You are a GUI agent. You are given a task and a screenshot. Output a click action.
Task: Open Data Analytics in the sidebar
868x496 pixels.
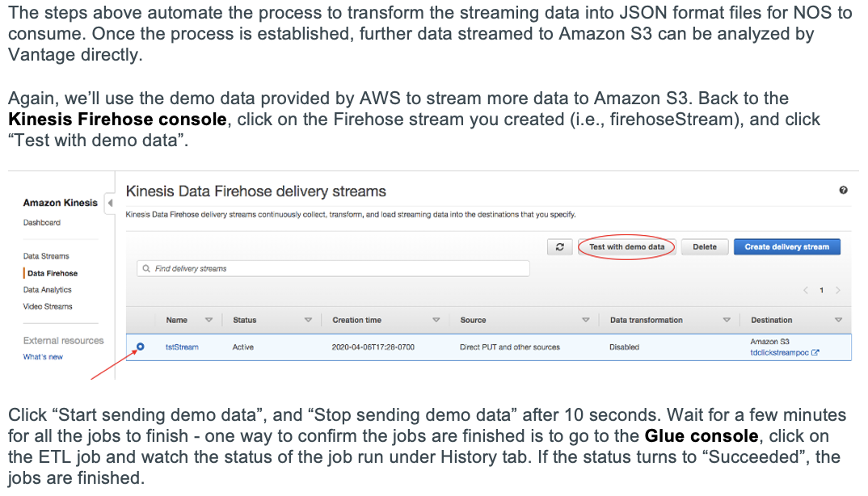(x=48, y=290)
